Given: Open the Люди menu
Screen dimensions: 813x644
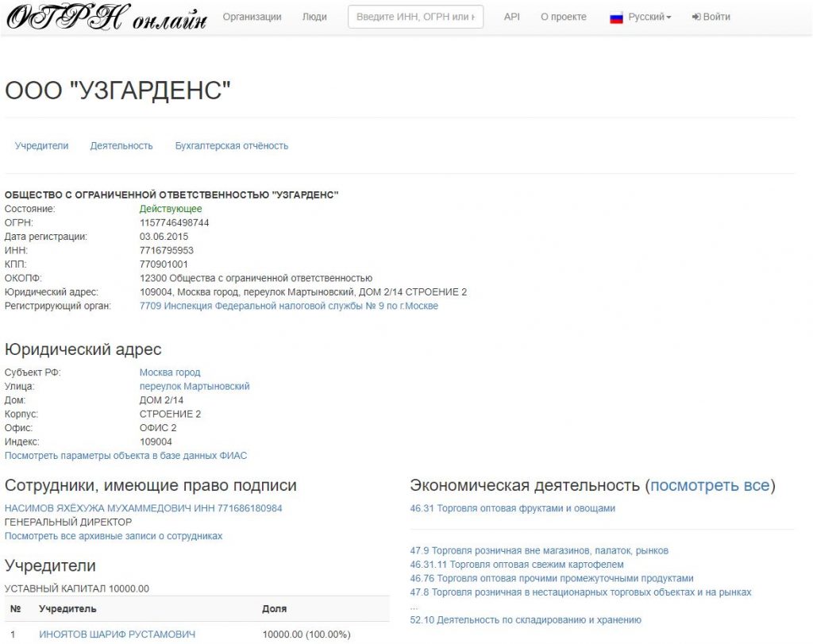Looking at the screenshot, I should click(x=315, y=16).
